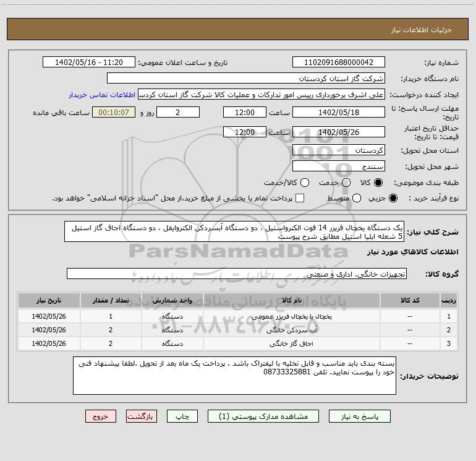Click the ردیف column header
Viewport: 476px width, 461px height.
click(x=449, y=300)
